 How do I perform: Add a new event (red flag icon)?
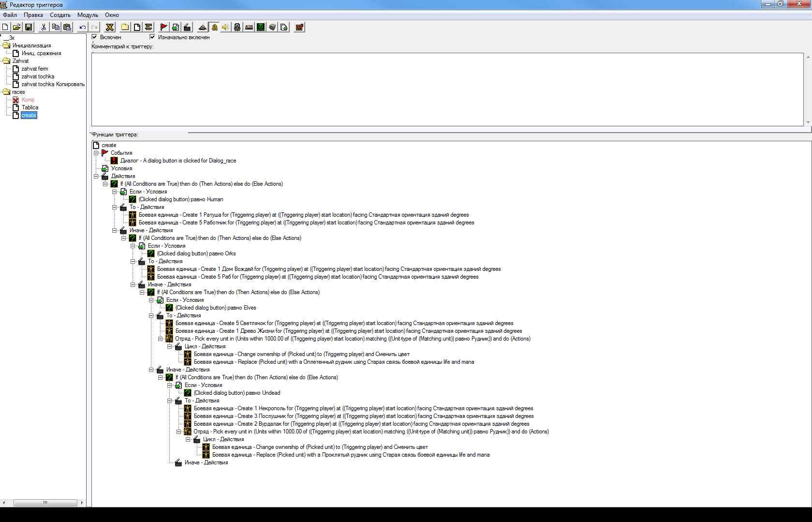pos(163,27)
